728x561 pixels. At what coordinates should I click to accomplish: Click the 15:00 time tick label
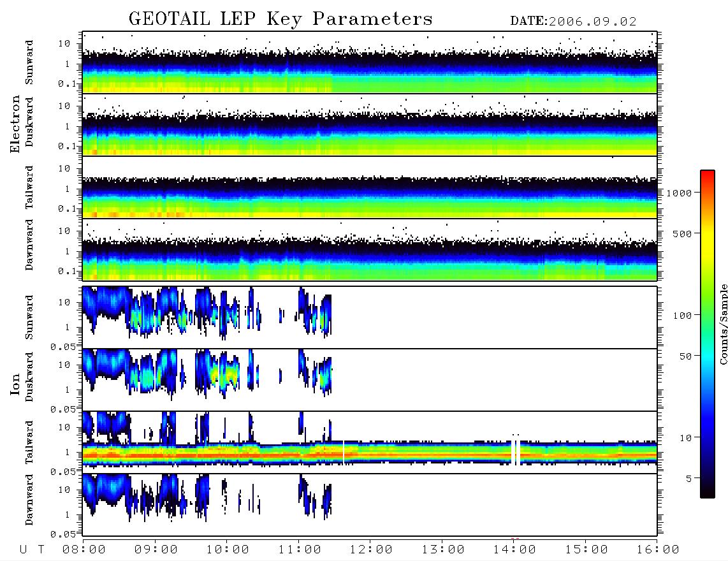coord(586,550)
